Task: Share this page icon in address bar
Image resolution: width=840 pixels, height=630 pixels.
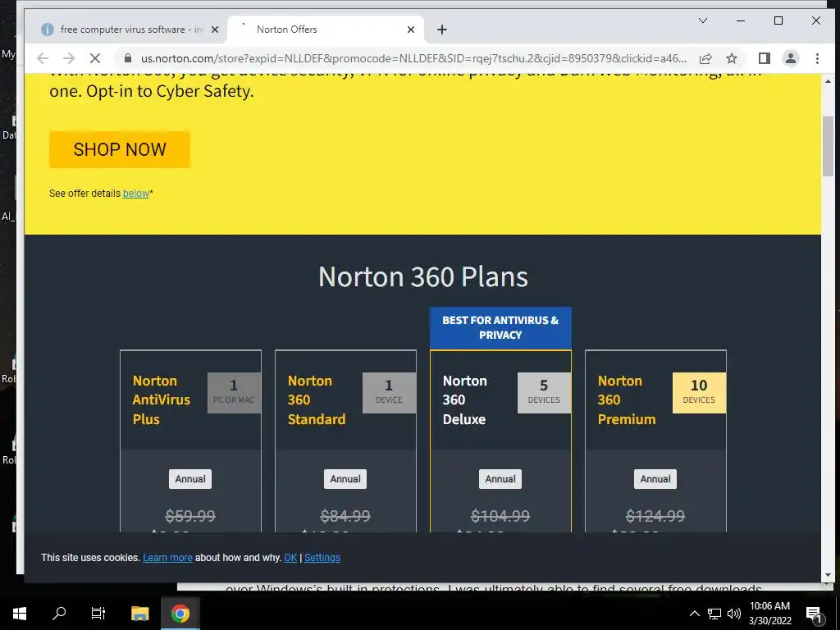Action: tap(705, 58)
